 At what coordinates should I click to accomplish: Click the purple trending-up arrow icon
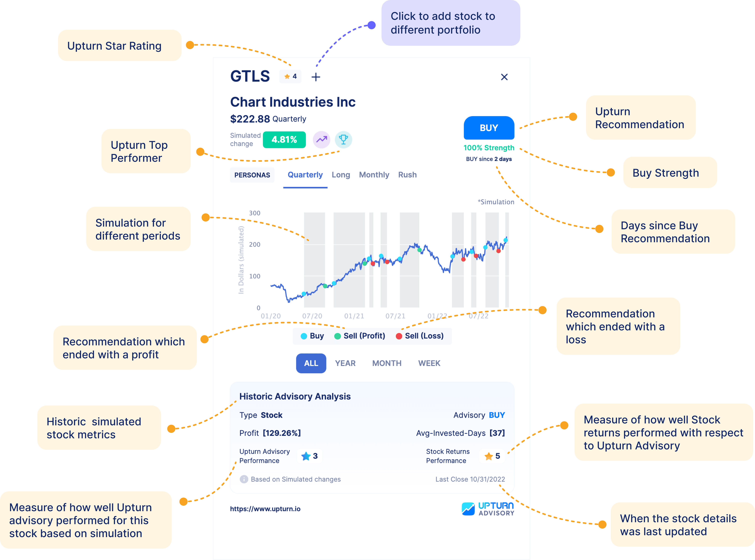coord(321,140)
